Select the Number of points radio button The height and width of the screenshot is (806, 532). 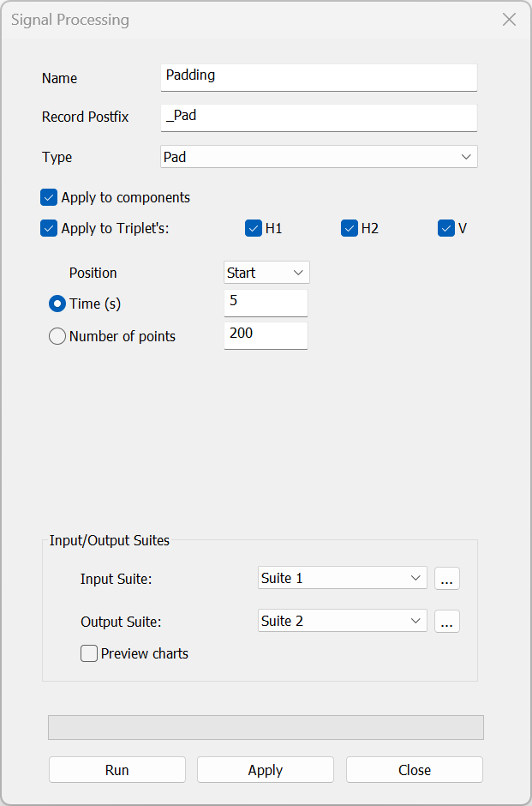click(57, 337)
